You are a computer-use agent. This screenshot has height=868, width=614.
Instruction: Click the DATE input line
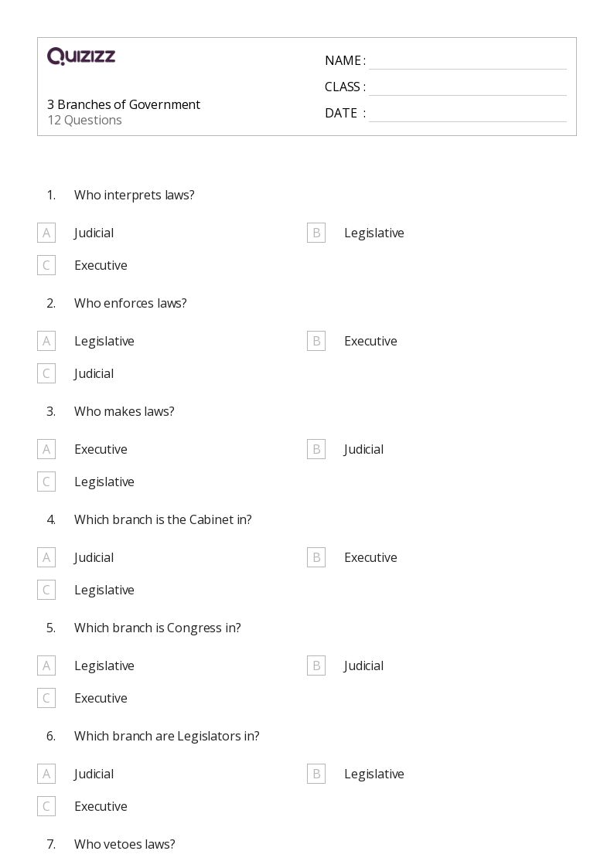pos(468,114)
